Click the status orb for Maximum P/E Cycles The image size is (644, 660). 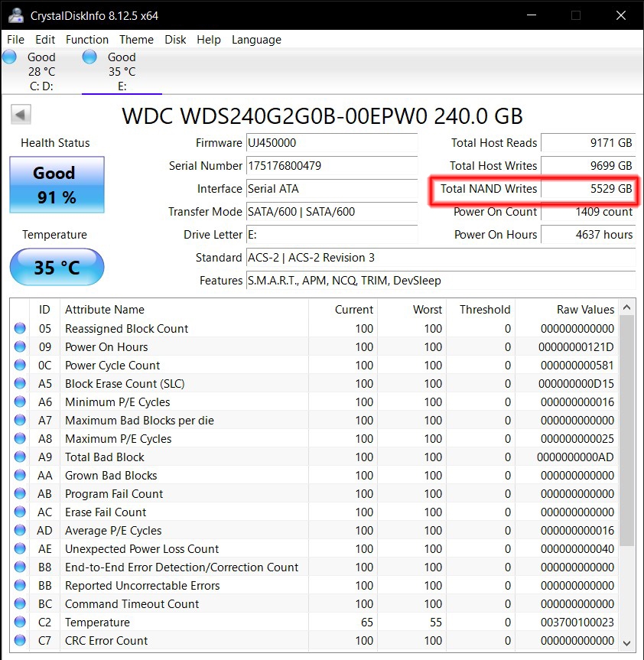(x=20, y=438)
